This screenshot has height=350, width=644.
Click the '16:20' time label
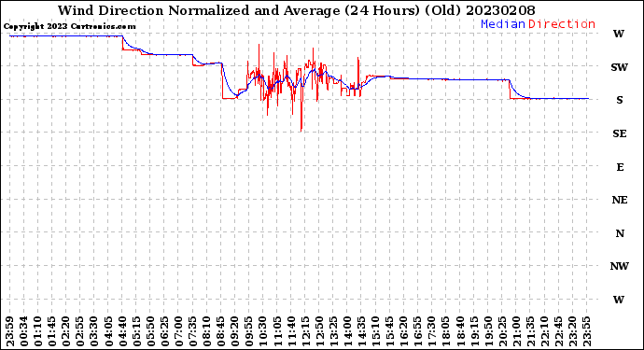coord(403,331)
